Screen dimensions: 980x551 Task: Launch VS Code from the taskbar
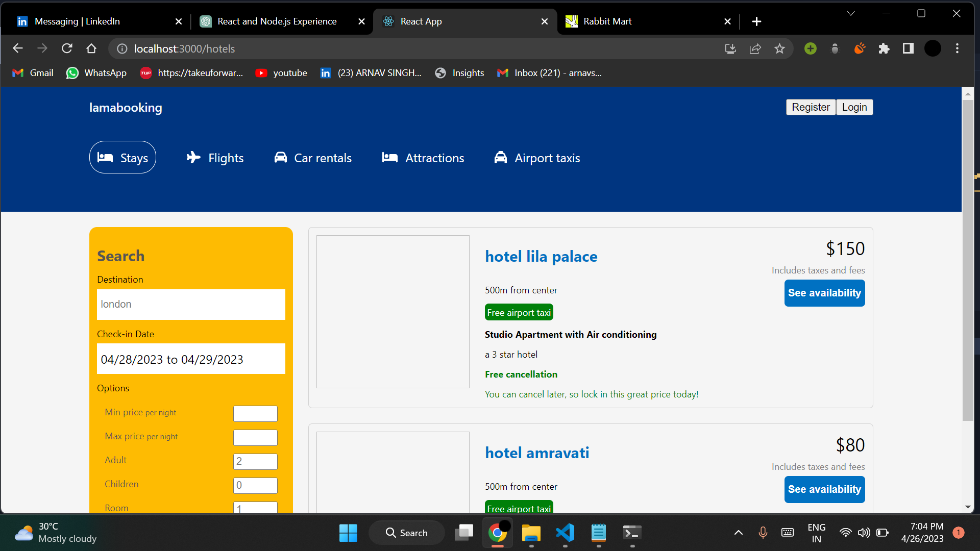[565, 533]
